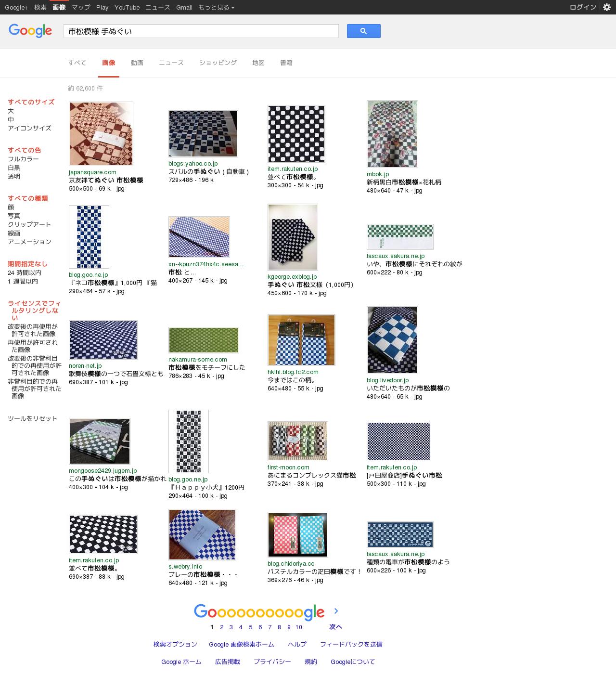
Task: Filter time to 1 週間以内
Action: point(23,281)
